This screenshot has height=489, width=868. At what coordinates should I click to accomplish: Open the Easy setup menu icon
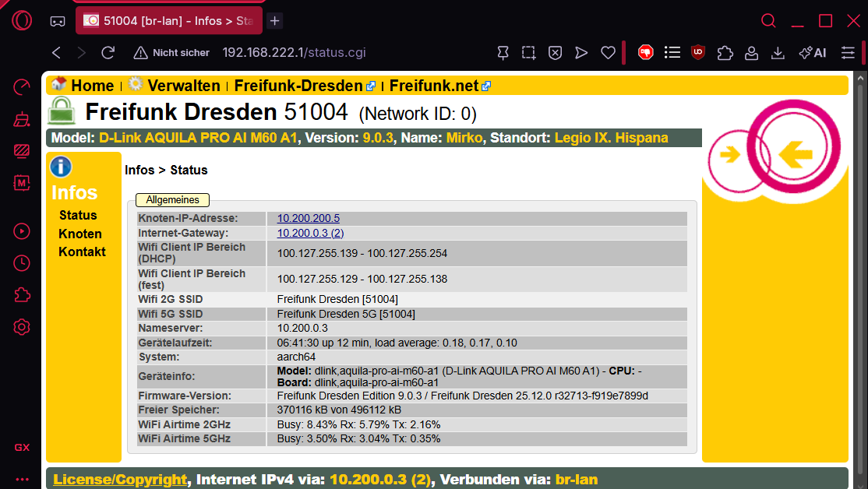click(x=848, y=52)
